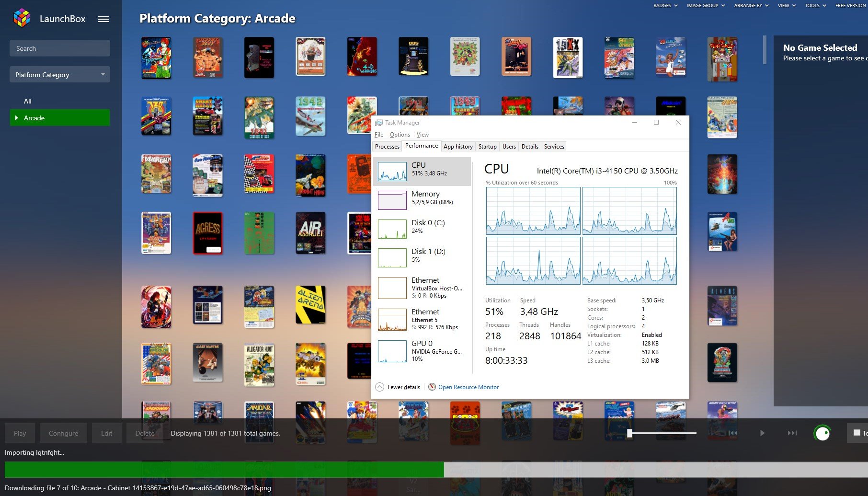Switch to the App history tab

(458, 147)
